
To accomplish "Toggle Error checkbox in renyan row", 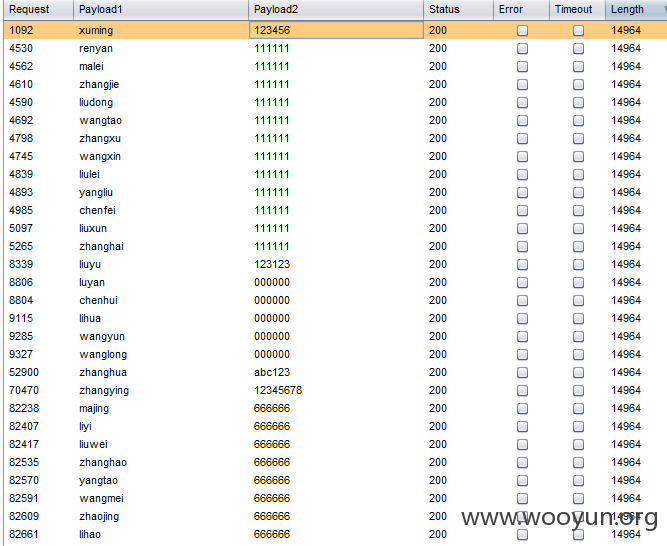I will 522,48.
